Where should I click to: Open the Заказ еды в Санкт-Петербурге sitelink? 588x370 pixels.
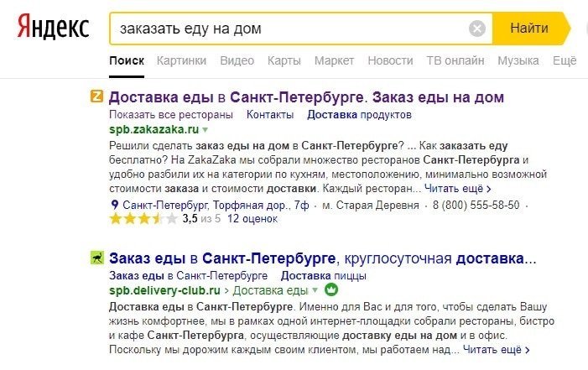point(188,276)
